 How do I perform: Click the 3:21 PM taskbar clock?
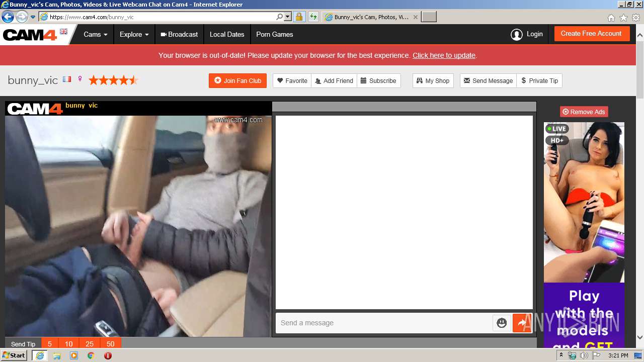pyautogui.click(x=618, y=355)
